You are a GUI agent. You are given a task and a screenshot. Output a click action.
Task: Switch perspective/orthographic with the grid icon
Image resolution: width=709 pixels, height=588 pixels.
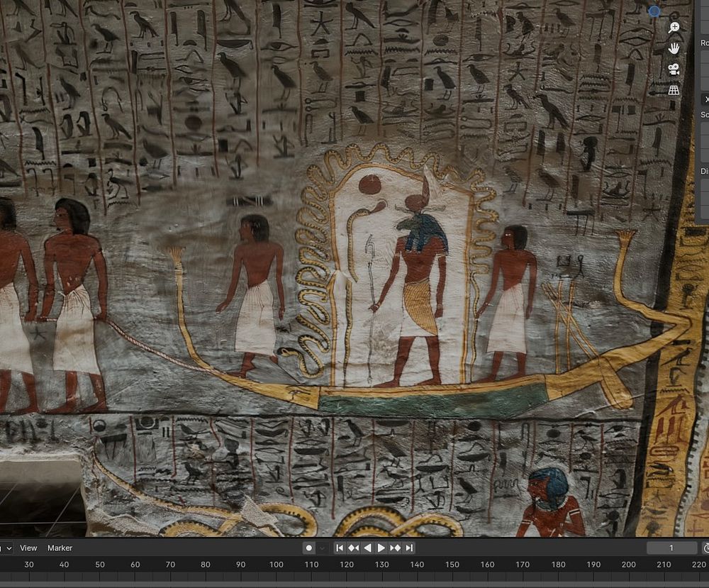674,90
